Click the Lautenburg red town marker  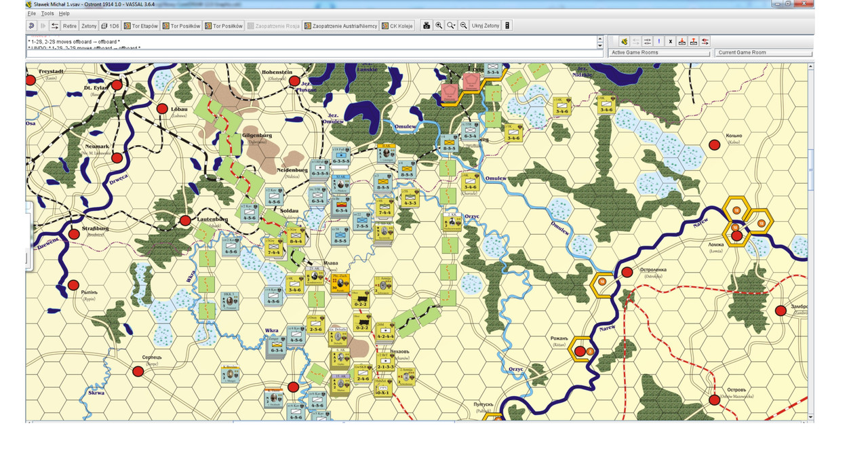[186, 220]
